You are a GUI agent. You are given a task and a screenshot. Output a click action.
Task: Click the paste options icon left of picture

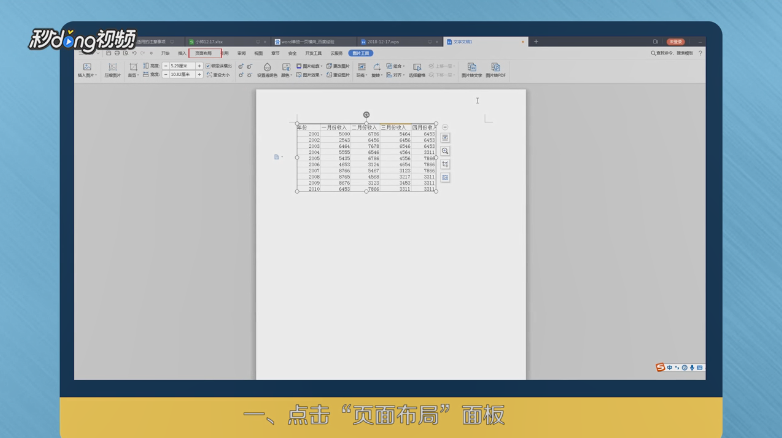click(277, 157)
